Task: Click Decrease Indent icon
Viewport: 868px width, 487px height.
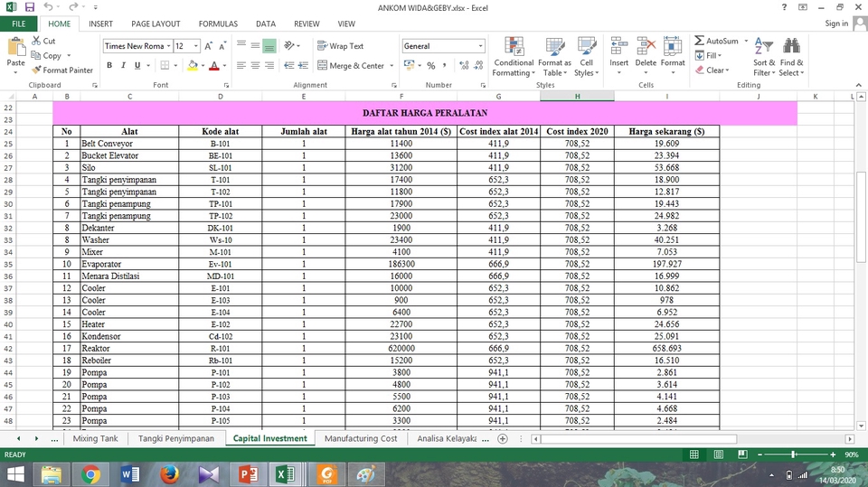Action: click(289, 65)
